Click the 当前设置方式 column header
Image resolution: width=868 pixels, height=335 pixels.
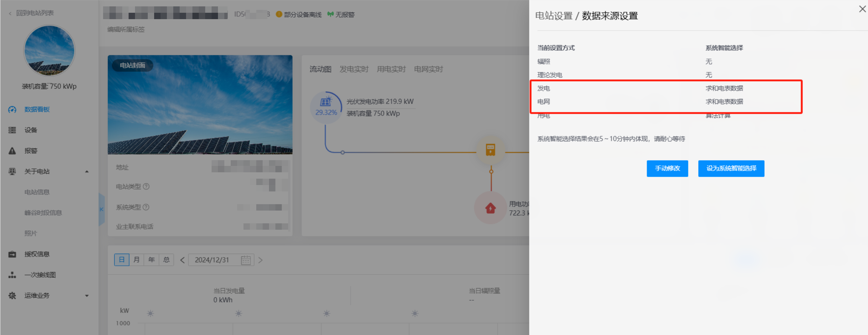[x=556, y=48]
